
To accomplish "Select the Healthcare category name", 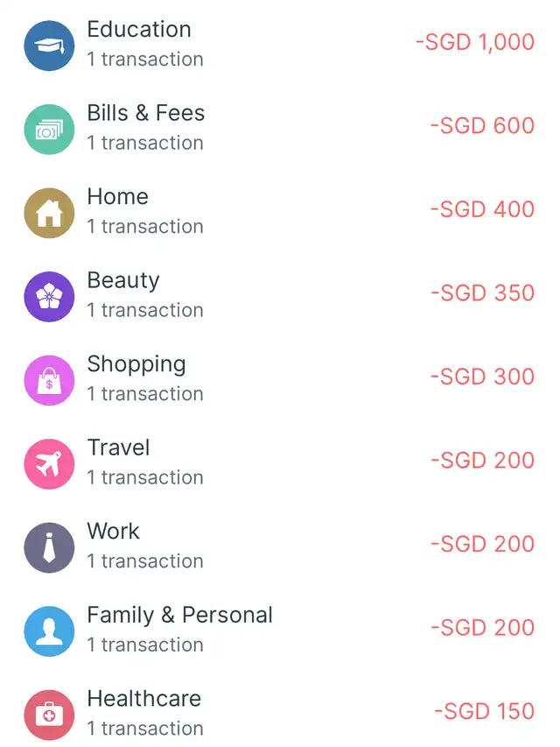I will (143, 699).
